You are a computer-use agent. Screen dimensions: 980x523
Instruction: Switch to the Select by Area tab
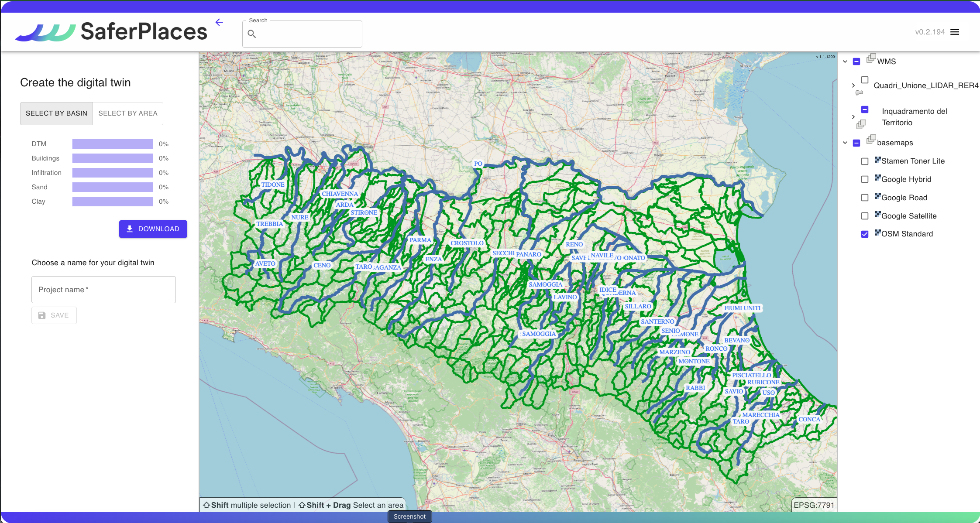(x=128, y=113)
